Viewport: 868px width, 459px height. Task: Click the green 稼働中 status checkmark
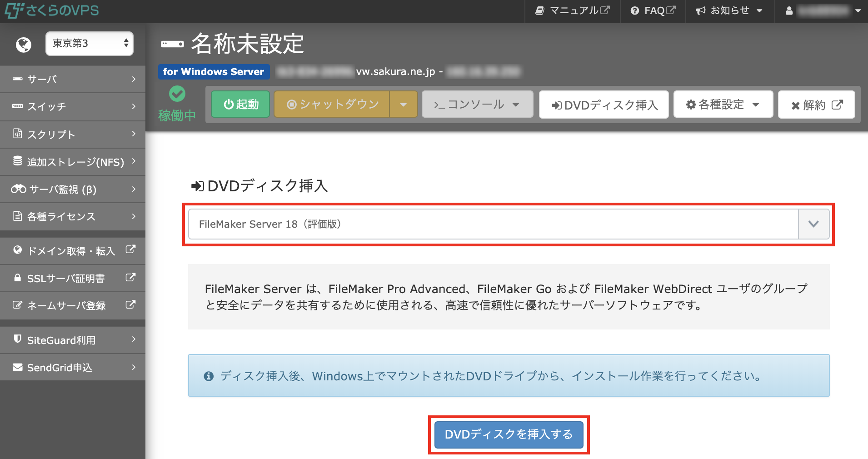[177, 94]
